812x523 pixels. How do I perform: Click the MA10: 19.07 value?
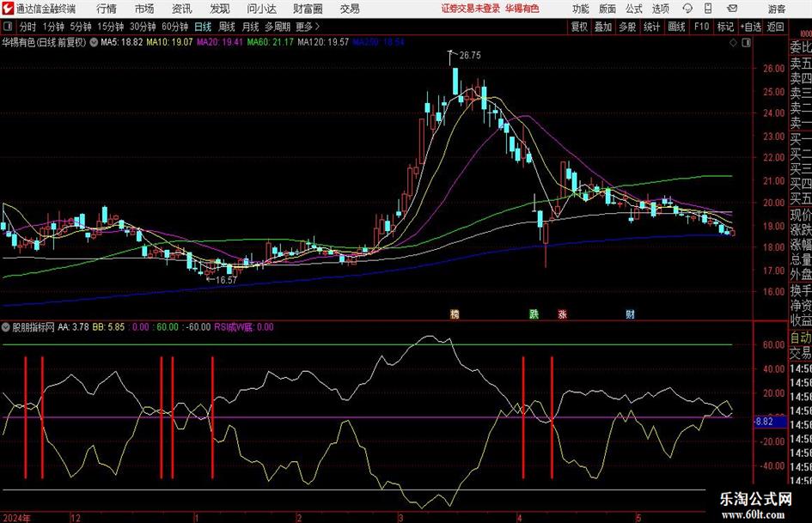169,42
